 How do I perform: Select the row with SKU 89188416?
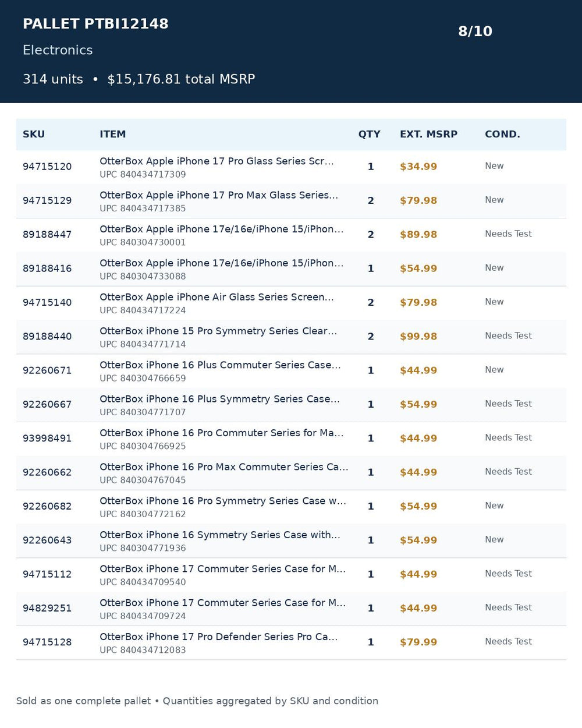pyautogui.click(x=291, y=269)
